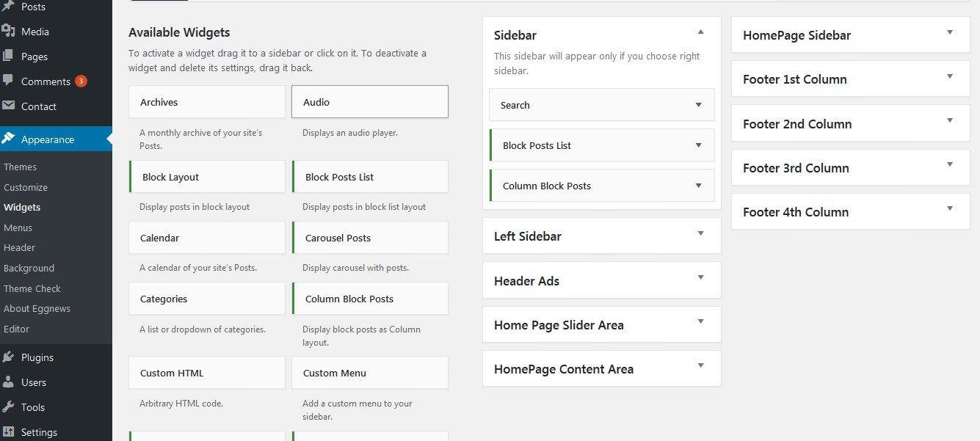Open the Menus submenu item
The width and height of the screenshot is (980, 441).
click(x=18, y=227)
